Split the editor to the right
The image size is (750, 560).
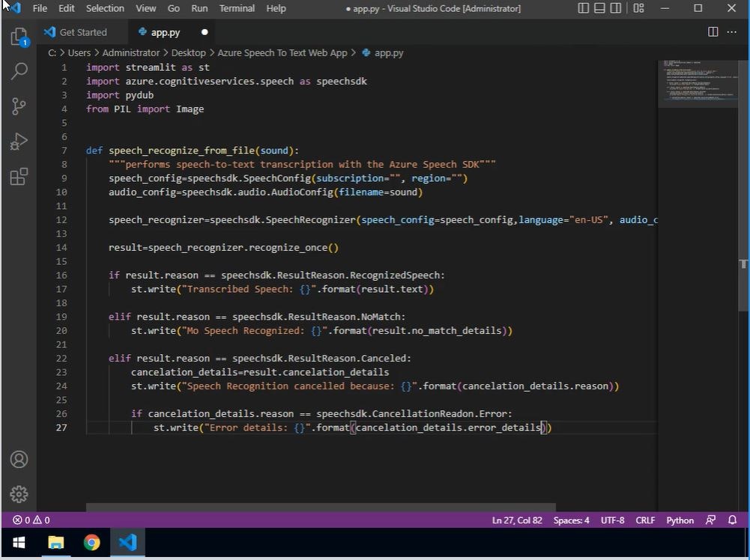[x=713, y=32]
